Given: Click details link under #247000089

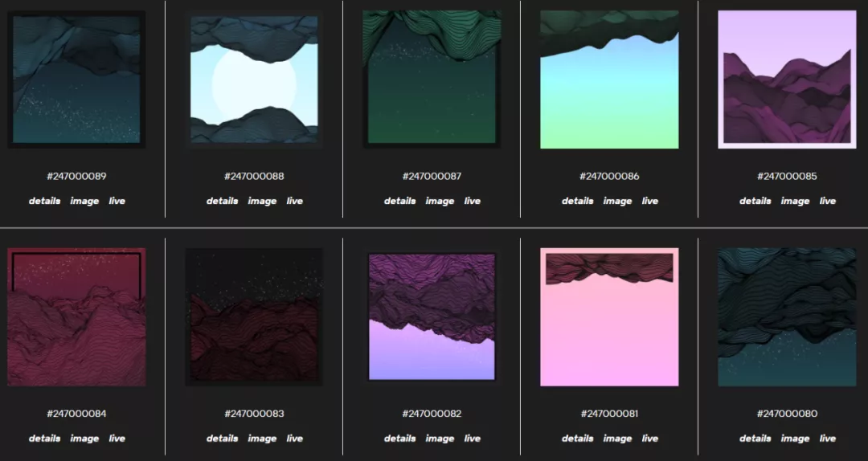Looking at the screenshot, I should (x=44, y=201).
